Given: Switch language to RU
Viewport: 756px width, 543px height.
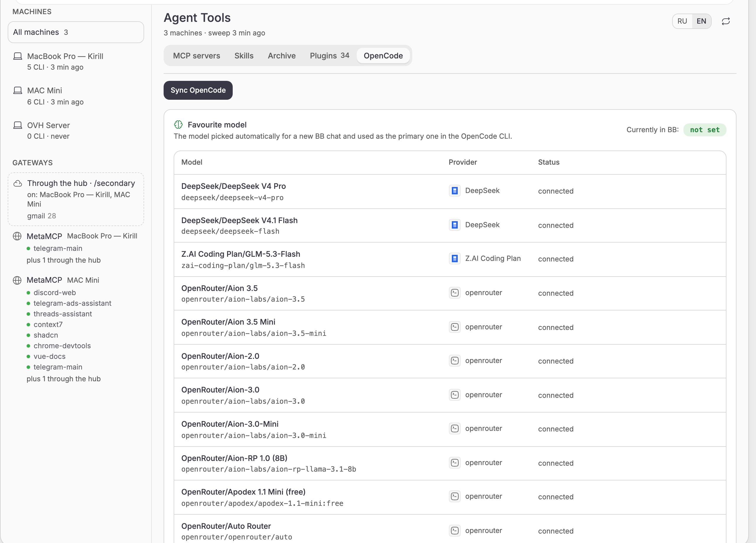Looking at the screenshot, I should coord(682,21).
